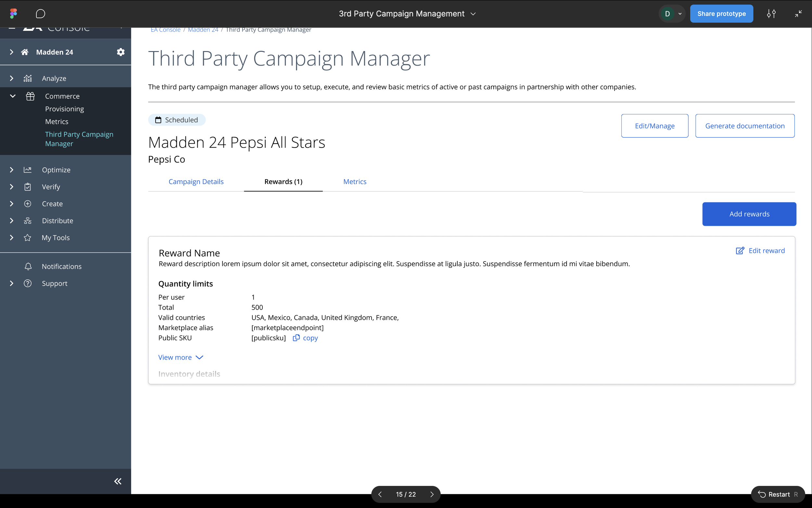This screenshot has height=508, width=812.
Task: Click the copy icon next to publicsku
Action: (296, 338)
